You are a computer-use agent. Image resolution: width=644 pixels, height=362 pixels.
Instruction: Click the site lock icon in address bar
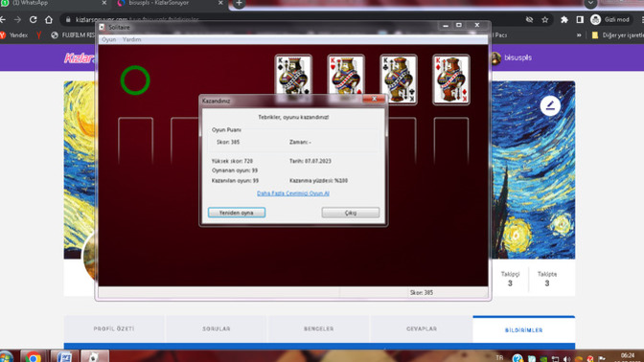click(x=68, y=19)
